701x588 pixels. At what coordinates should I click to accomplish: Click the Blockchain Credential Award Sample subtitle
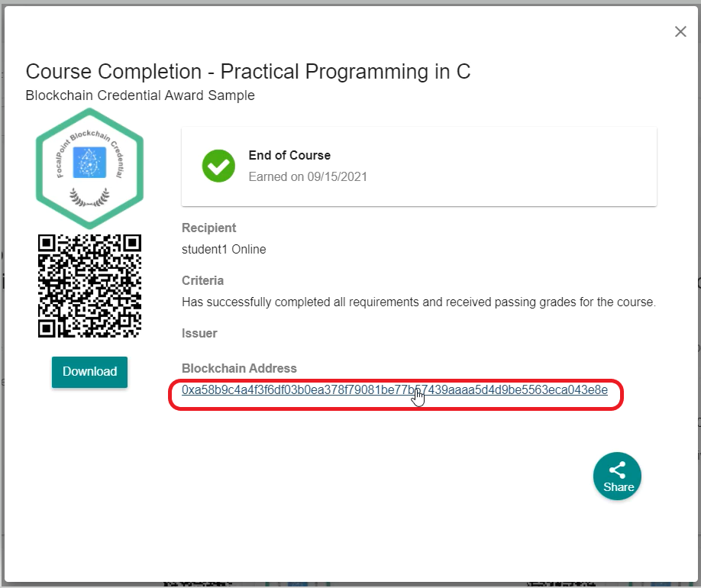pos(140,95)
